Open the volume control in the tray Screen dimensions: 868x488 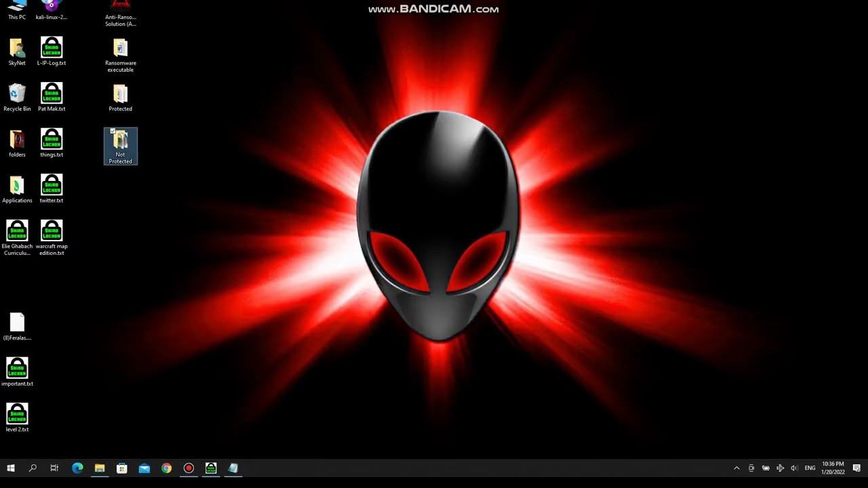coord(794,468)
